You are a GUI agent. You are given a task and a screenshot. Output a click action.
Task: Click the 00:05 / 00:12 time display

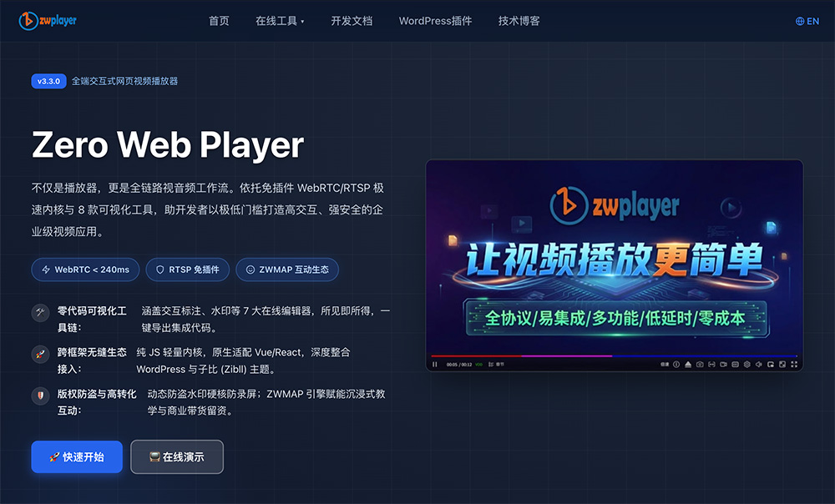(x=459, y=365)
